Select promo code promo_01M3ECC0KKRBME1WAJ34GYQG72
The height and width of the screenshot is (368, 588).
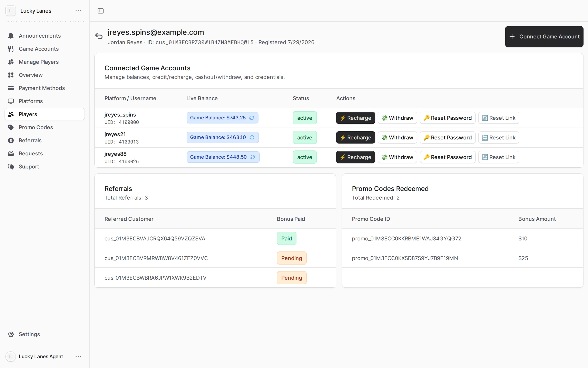point(406,239)
